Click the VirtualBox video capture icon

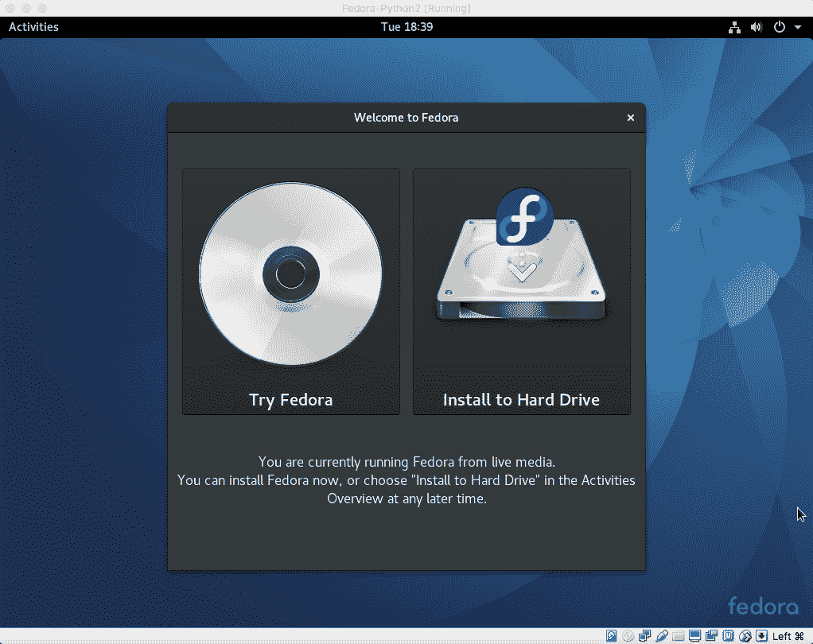(x=711, y=636)
